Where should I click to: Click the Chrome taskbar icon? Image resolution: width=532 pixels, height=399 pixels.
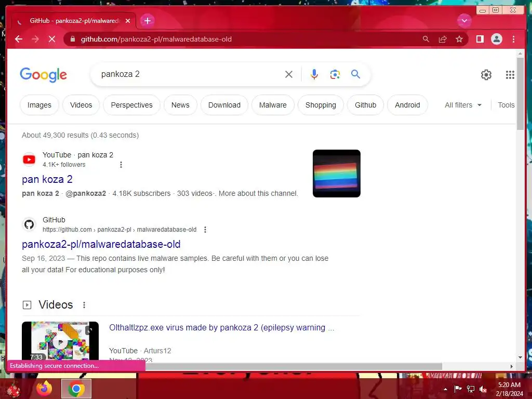pos(76,389)
